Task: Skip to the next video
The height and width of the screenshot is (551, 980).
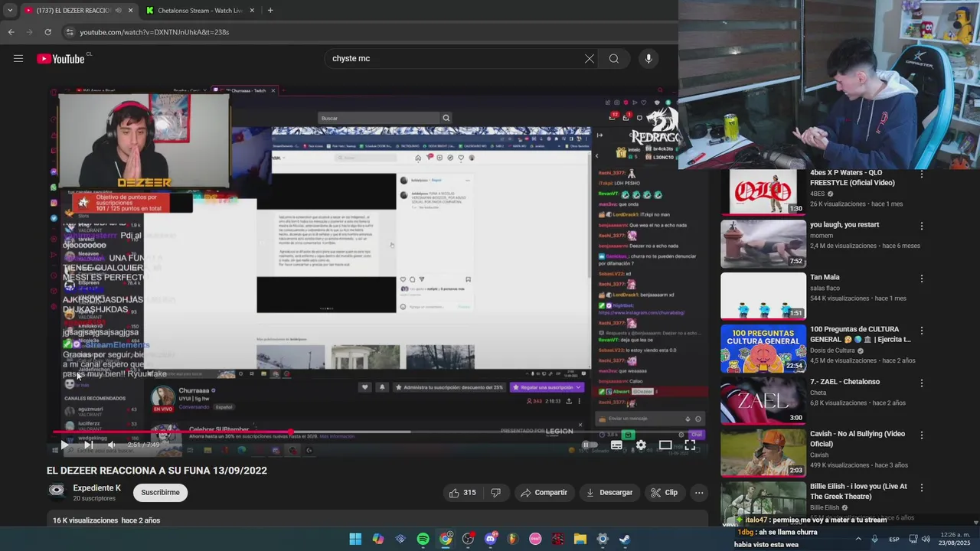Action: point(88,445)
